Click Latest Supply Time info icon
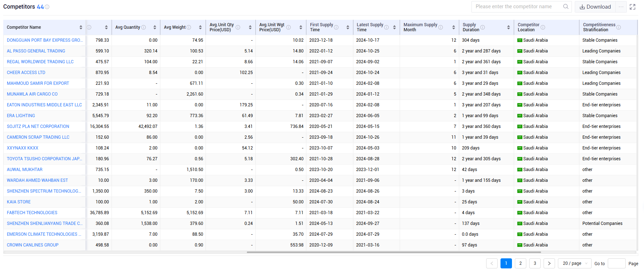The image size is (644, 272). point(386,27)
